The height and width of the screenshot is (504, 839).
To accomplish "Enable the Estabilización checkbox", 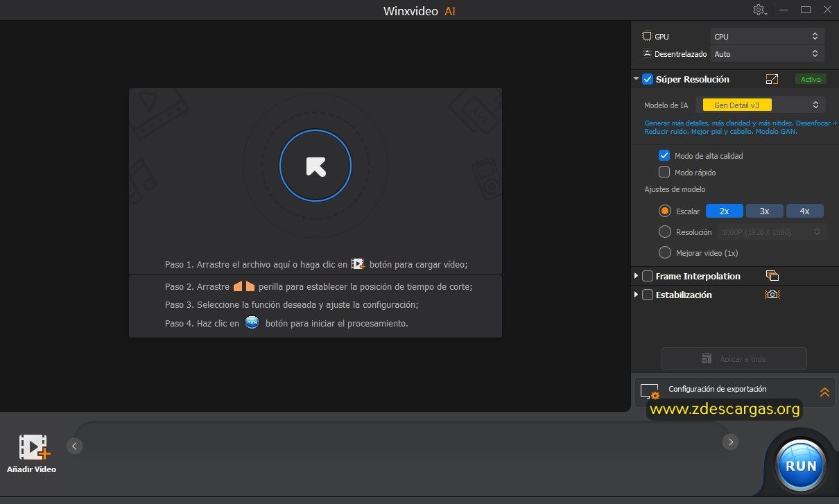I will (x=648, y=295).
